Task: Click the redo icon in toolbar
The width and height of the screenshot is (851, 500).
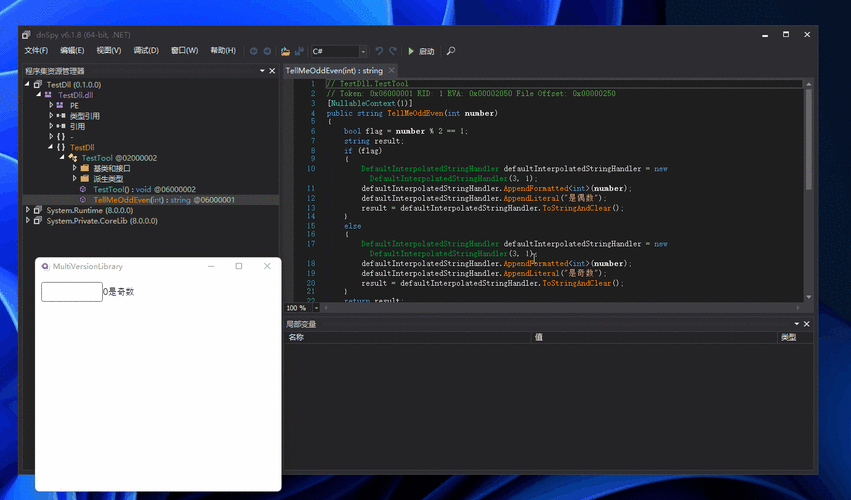Action: coord(393,51)
